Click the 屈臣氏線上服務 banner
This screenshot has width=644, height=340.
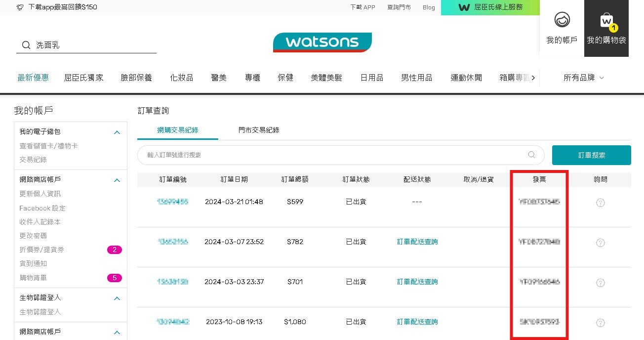click(490, 7)
